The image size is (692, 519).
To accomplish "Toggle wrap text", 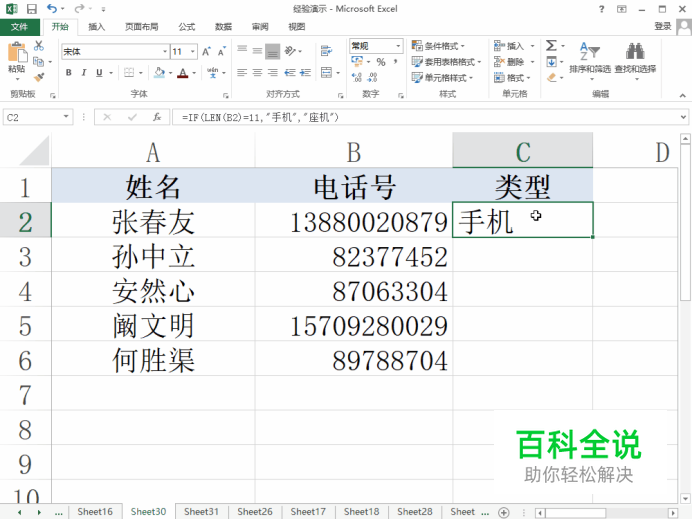I will (x=326, y=51).
